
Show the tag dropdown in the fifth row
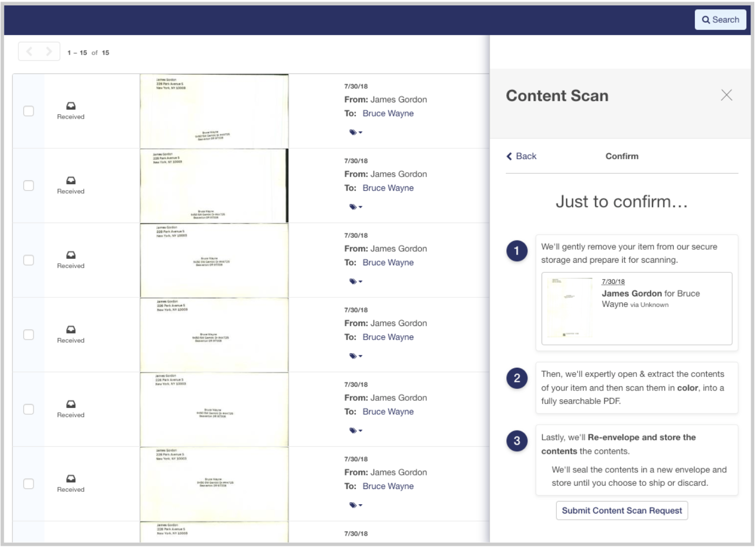point(356,431)
